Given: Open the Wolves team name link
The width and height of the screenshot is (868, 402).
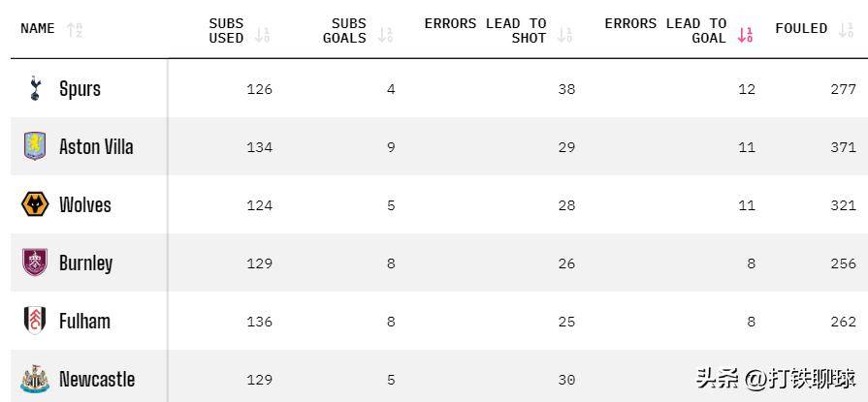Looking at the screenshot, I should pos(85,205).
